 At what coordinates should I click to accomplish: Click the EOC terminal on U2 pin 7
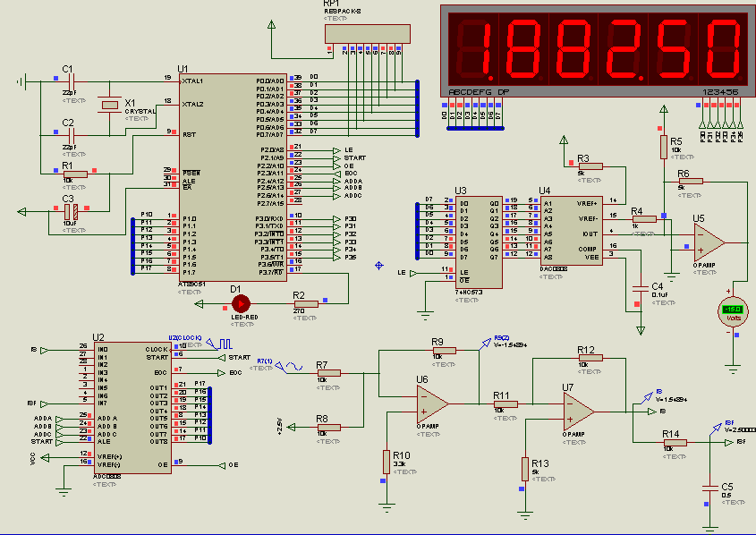point(230,372)
